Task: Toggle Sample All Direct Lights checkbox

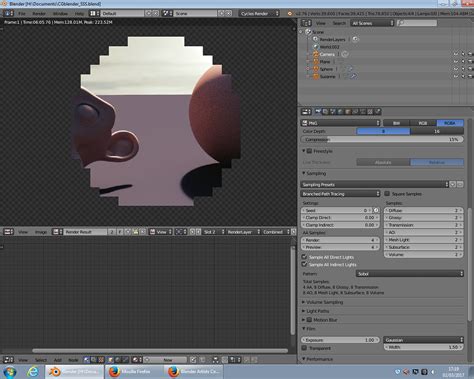Action: [304, 257]
